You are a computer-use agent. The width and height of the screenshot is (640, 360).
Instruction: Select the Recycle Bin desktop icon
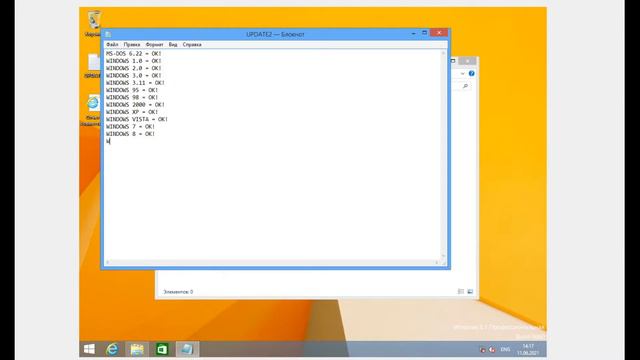click(93, 22)
